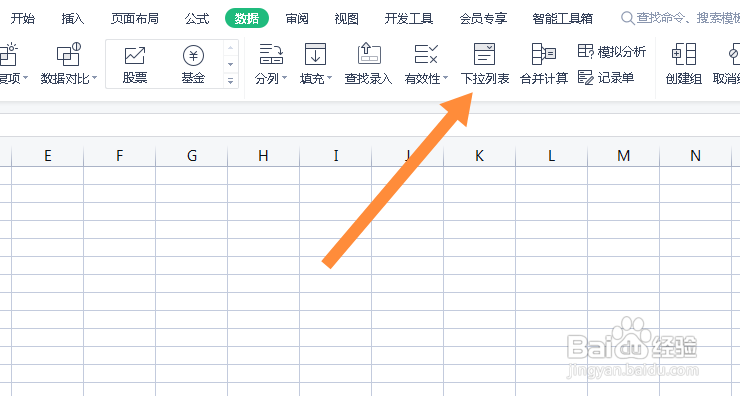Screen dimensions: 740x396
Task: Open the 智能工具箱 tab
Action: click(x=563, y=18)
